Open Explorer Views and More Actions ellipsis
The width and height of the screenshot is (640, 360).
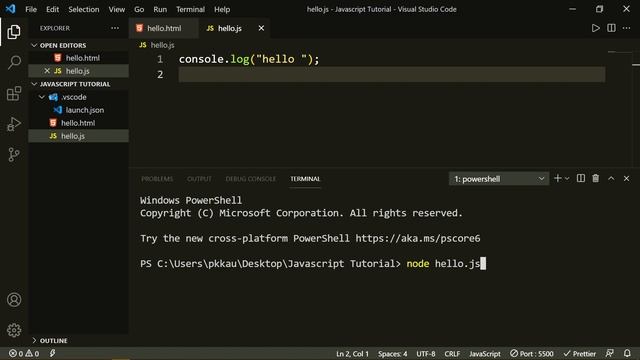pyautogui.click(x=115, y=28)
